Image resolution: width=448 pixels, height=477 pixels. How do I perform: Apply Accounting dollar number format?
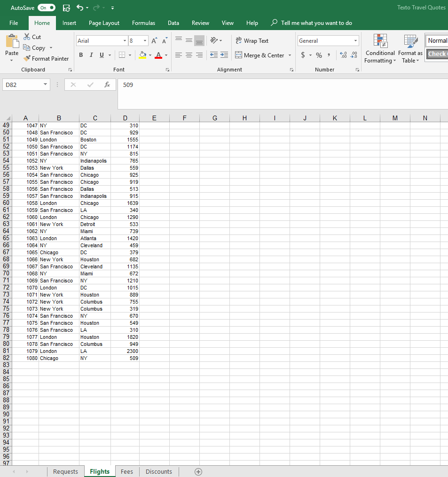pyautogui.click(x=303, y=55)
